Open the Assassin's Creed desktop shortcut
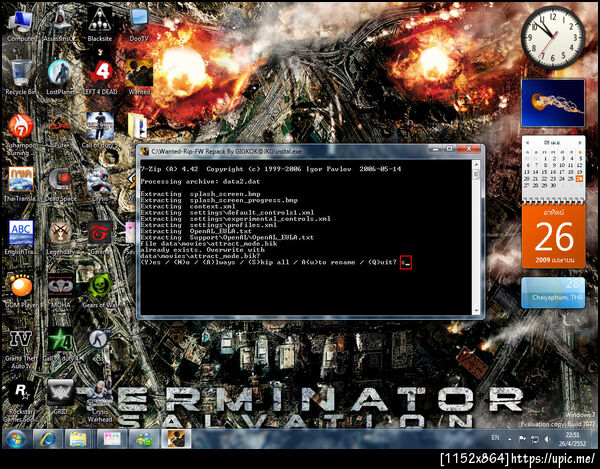This screenshot has height=469, width=600. coord(60,24)
